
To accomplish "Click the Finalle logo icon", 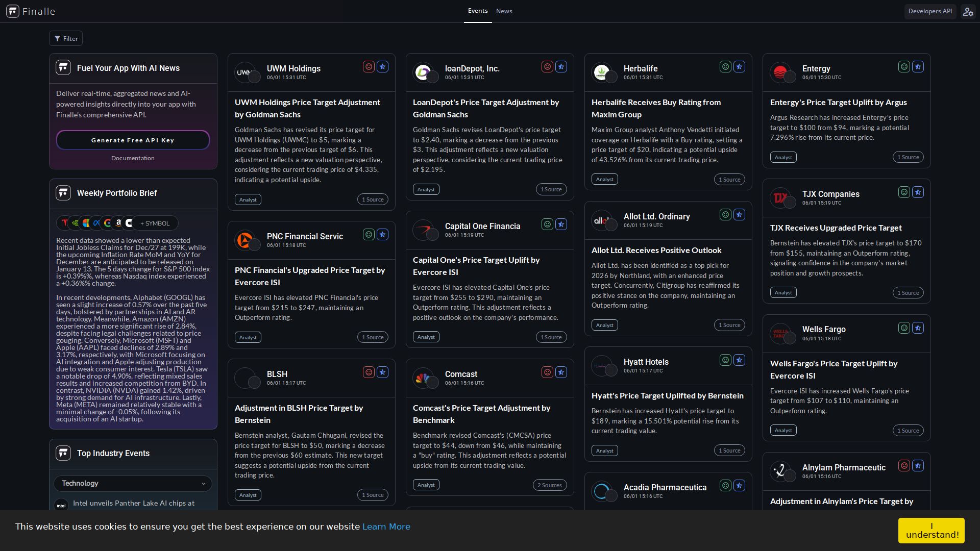I will [13, 11].
